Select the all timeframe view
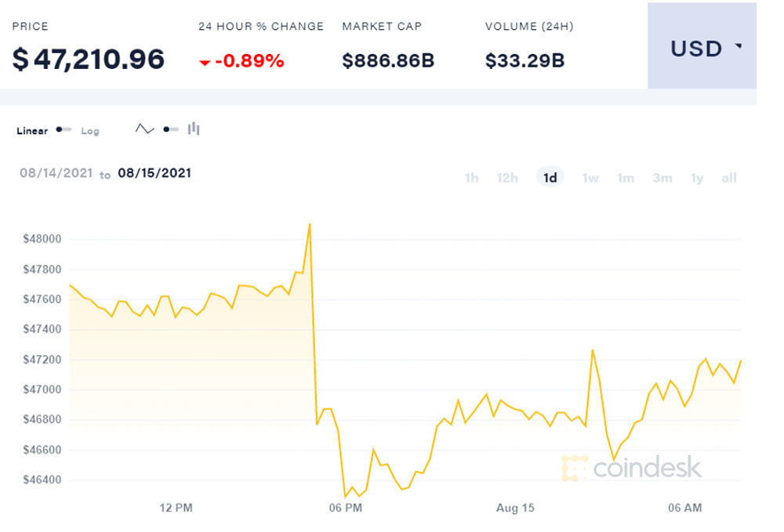The height and width of the screenshot is (532, 784). click(x=728, y=178)
